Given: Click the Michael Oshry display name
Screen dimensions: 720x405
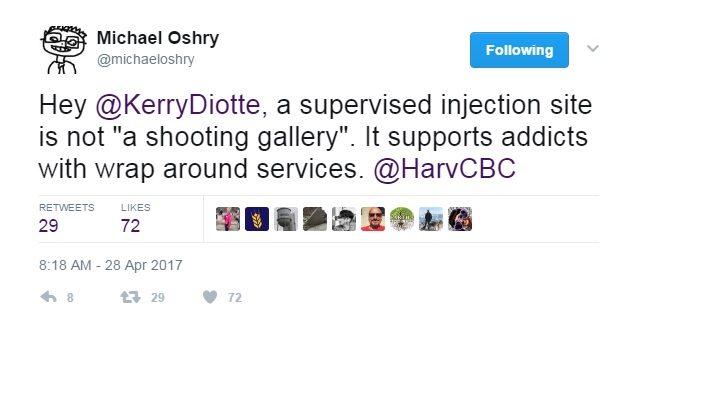Looking at the screenshot, I should 158,38.
